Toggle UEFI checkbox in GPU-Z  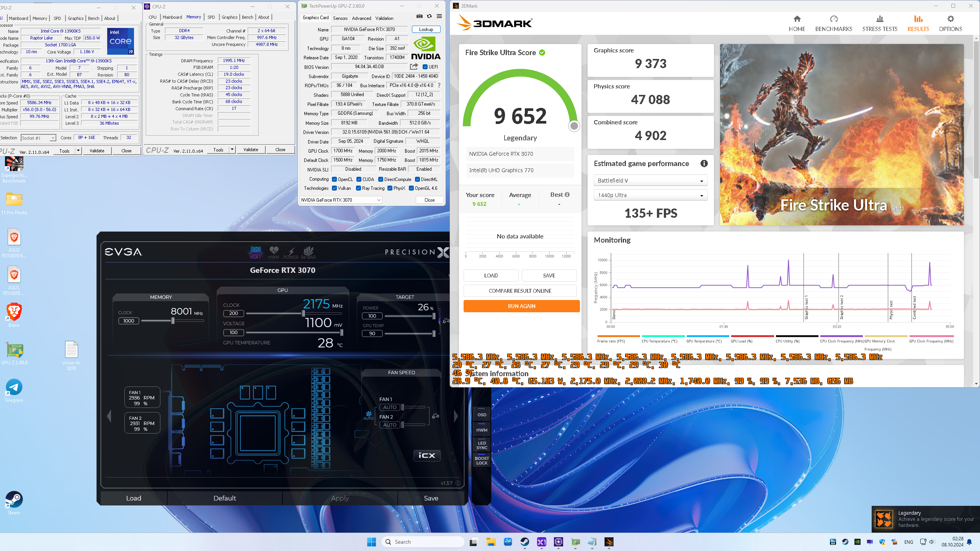pos(425,67)
